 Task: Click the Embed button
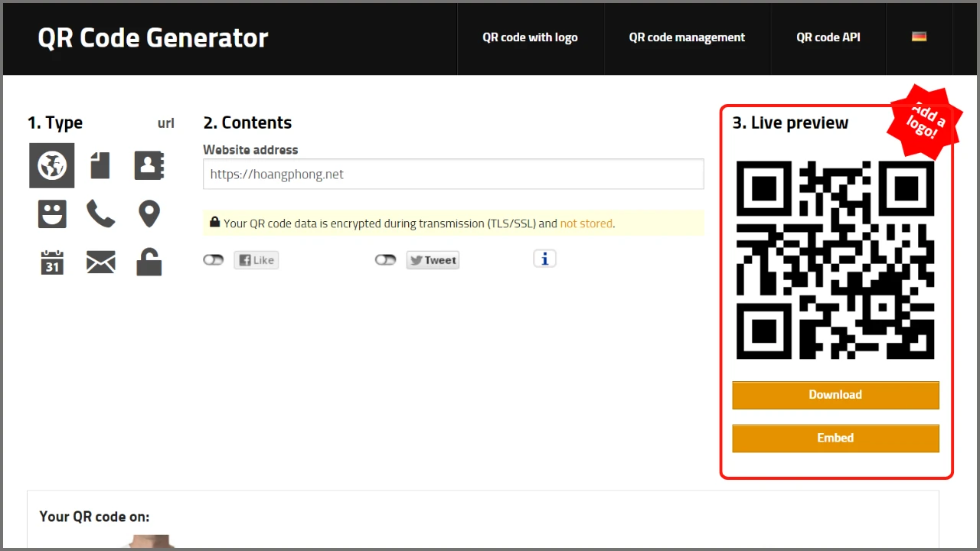tap(835, 438)
